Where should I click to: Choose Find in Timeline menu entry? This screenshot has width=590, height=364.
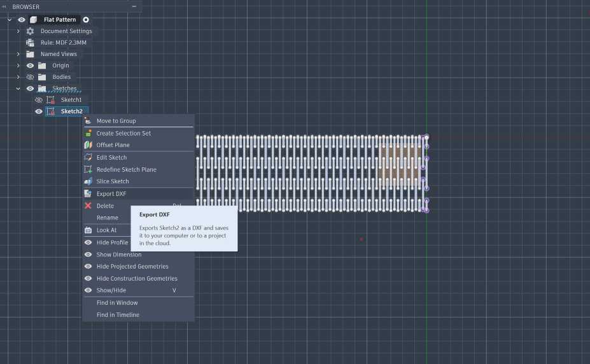click(x=138, y=315)
